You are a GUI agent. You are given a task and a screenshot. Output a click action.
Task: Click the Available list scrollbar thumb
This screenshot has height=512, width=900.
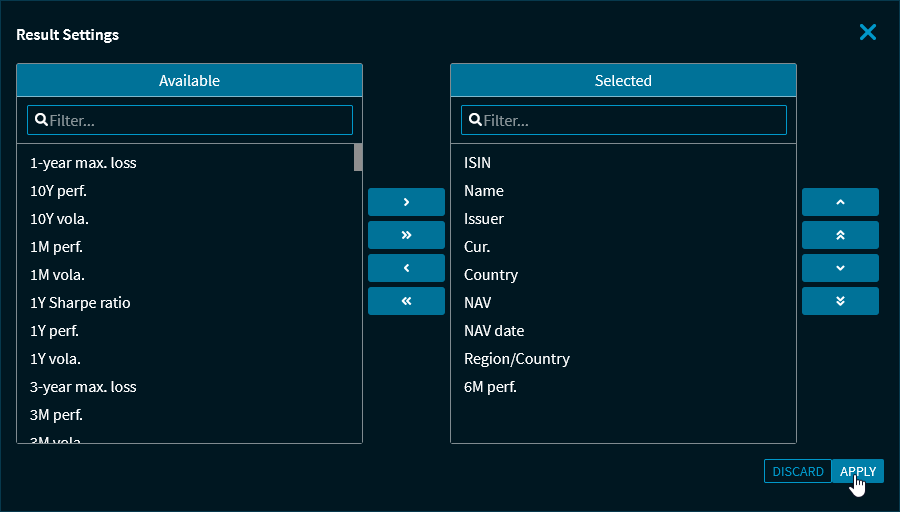[358, 158]
